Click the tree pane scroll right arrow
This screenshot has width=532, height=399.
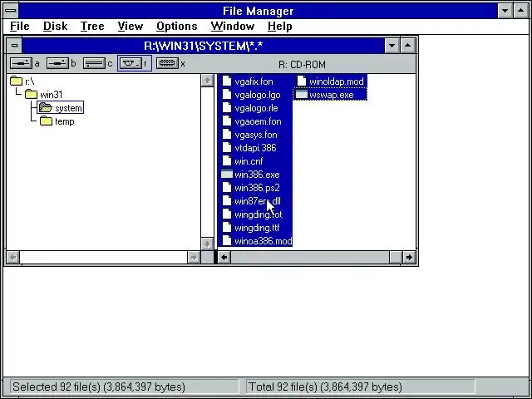point(194,258)
